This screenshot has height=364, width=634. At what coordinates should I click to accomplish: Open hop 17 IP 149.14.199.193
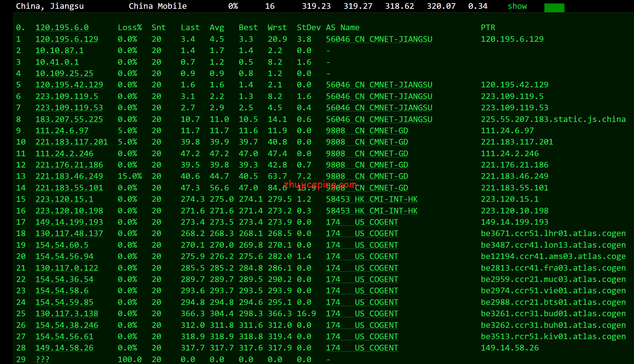69,222
